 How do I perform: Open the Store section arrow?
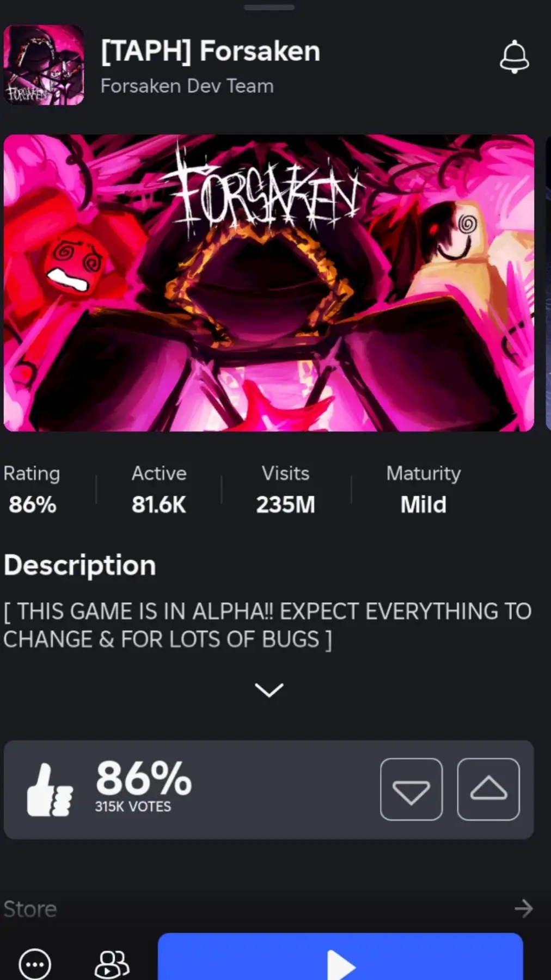click(x=524, y=908)
